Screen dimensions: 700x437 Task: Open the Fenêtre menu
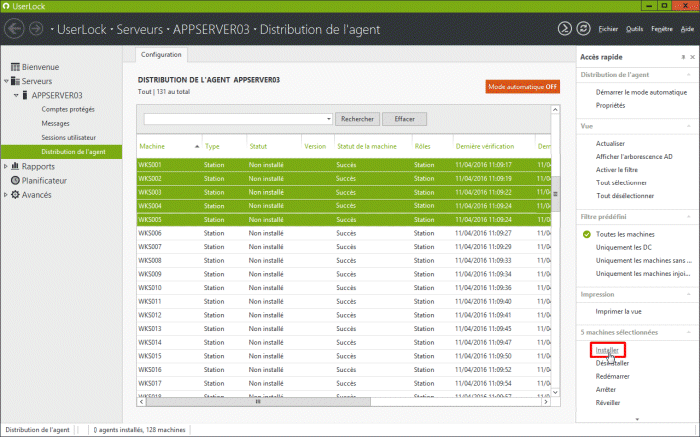(662, 29)
